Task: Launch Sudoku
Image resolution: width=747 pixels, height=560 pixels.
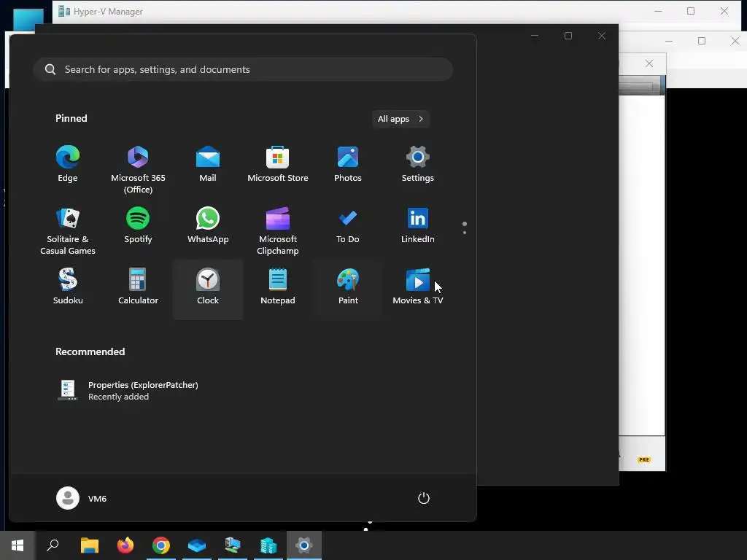Action: 68,287
